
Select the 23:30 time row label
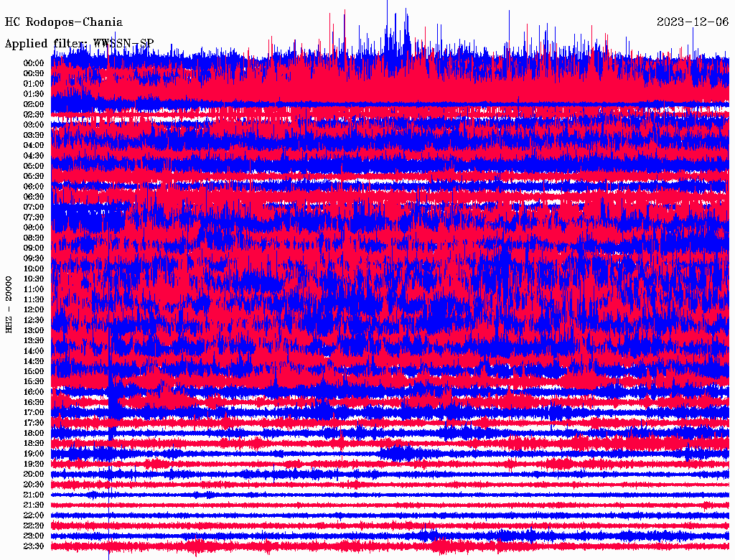(34, 546)
